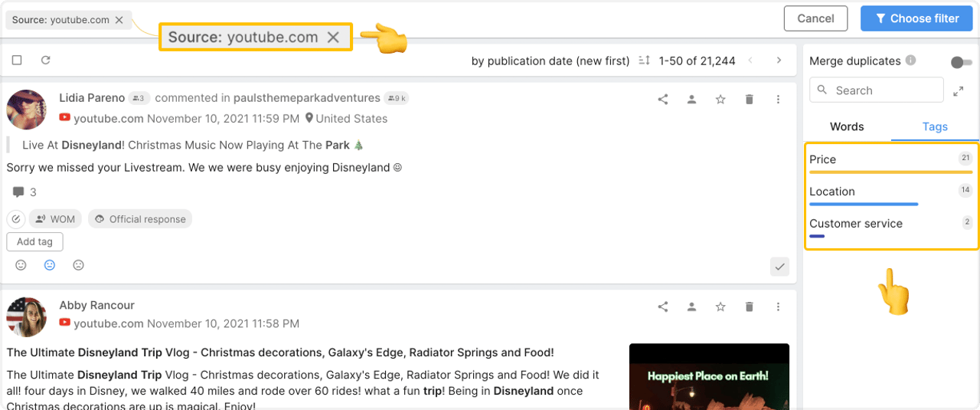Open the author profile icon for Abby Rancour's mention
Image resolution: width=980 pixels, height=410 pixels.
point(691,307)
